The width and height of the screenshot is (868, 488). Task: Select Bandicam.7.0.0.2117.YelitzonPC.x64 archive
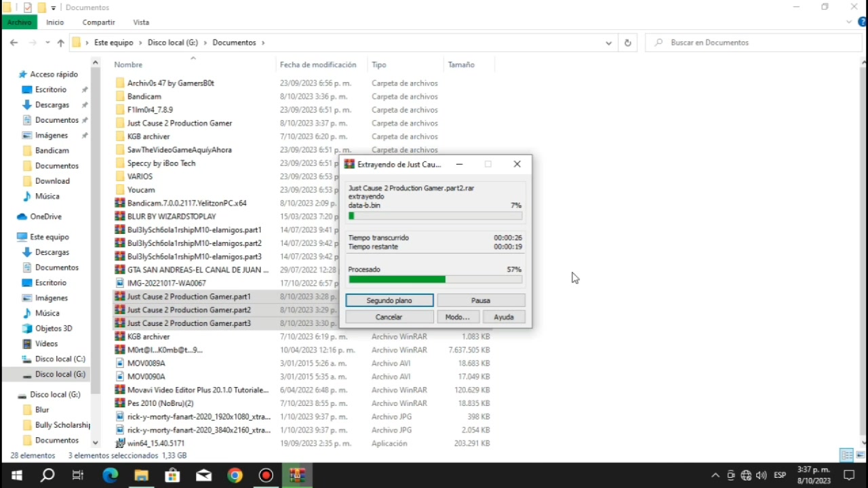point(187,203)
